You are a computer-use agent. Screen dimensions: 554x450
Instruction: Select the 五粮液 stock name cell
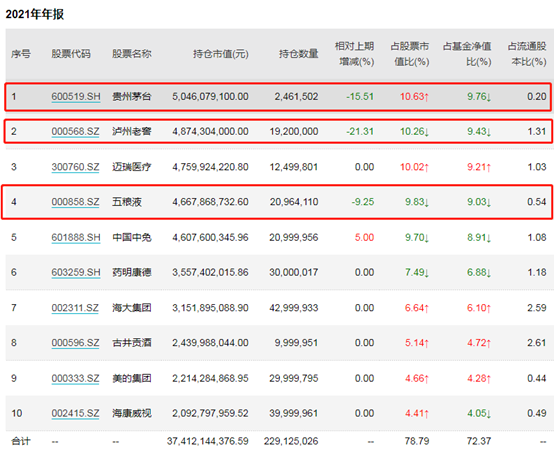tap(127, 202)
